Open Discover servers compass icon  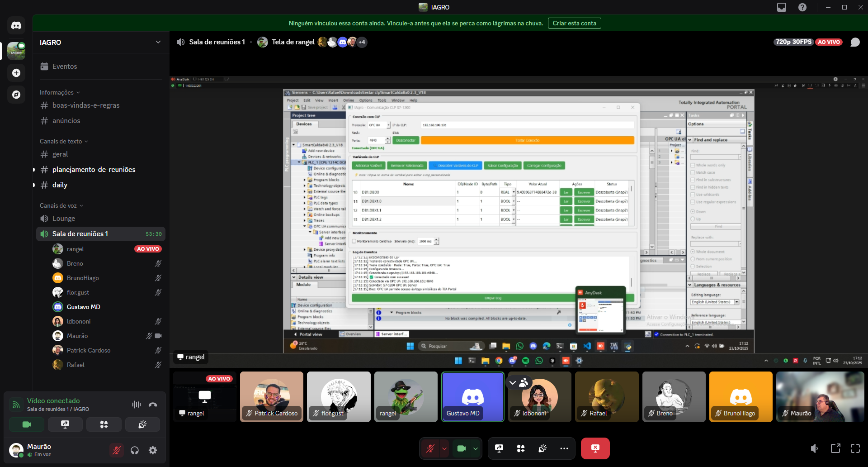[16, 95]
